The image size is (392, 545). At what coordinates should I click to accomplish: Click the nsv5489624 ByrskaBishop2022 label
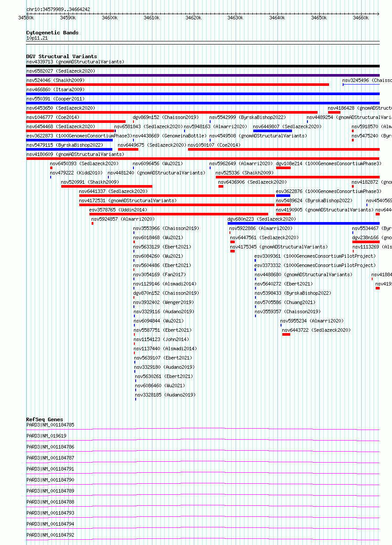314,200
